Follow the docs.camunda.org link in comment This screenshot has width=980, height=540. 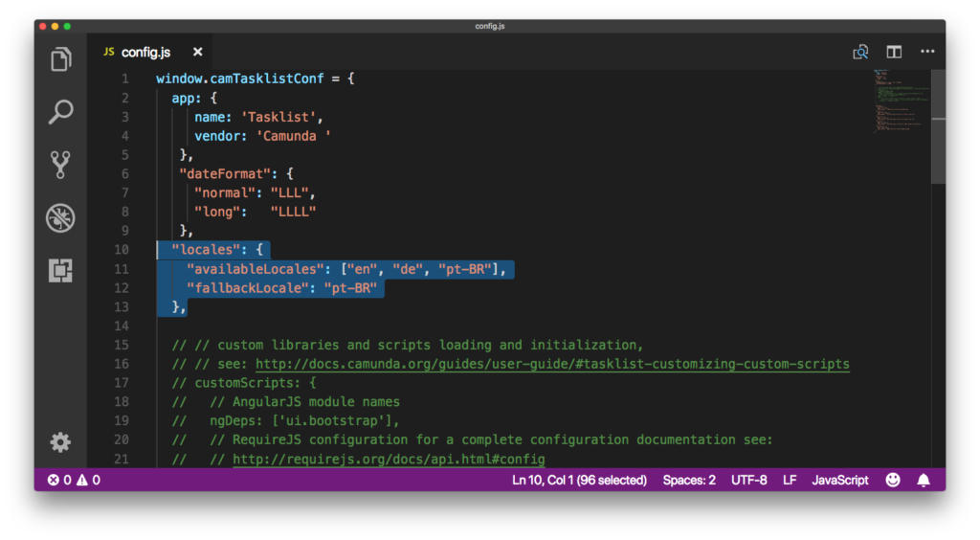552,364
